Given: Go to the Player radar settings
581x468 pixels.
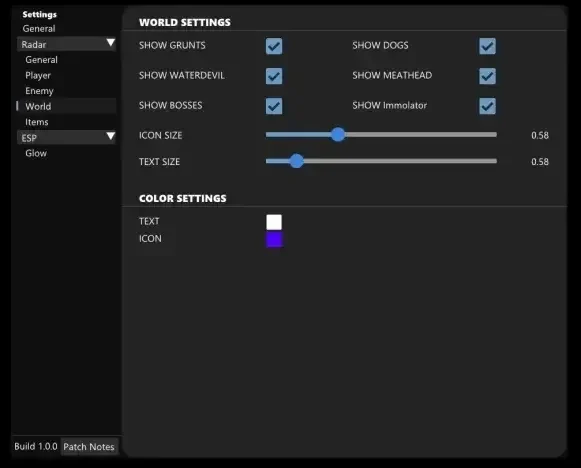Looking at the screenshot, I should [38, 76].
